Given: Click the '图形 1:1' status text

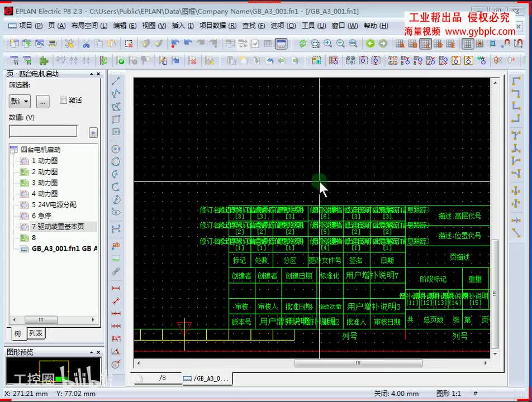Looking at the screenshot, I should coord(448,394).
